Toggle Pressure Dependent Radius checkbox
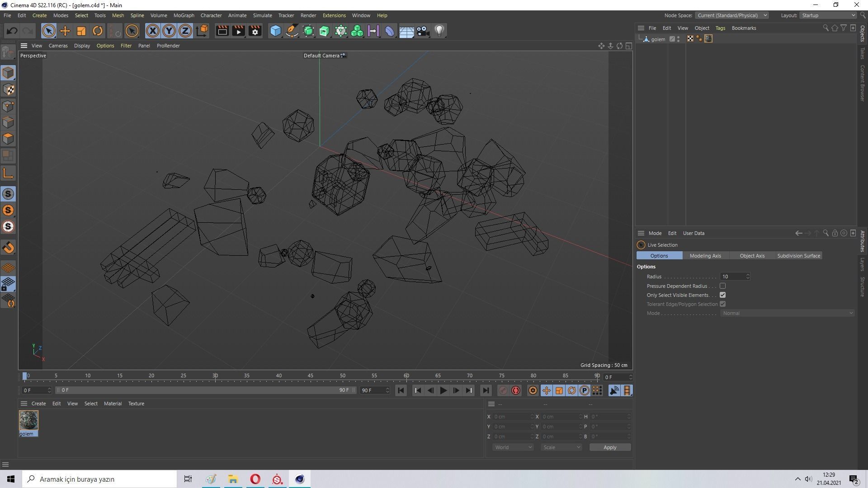 pyautogui.click(x=722, y=286)
